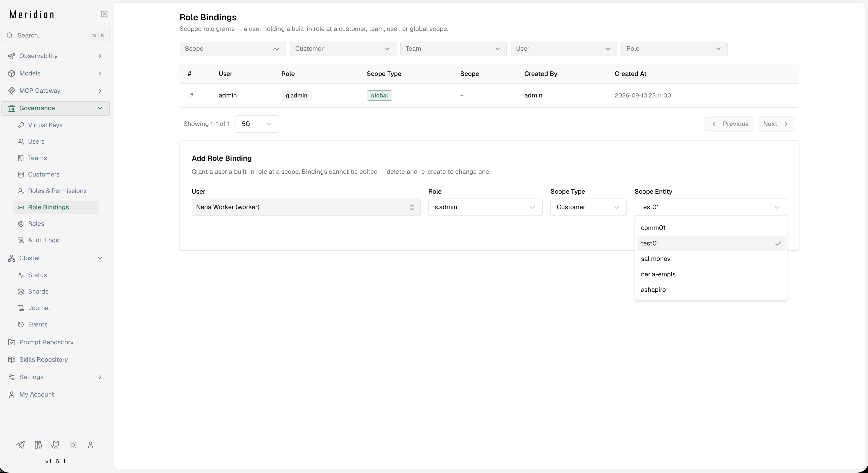Open the Scope Type Customer dropdown

pos(588,207)
